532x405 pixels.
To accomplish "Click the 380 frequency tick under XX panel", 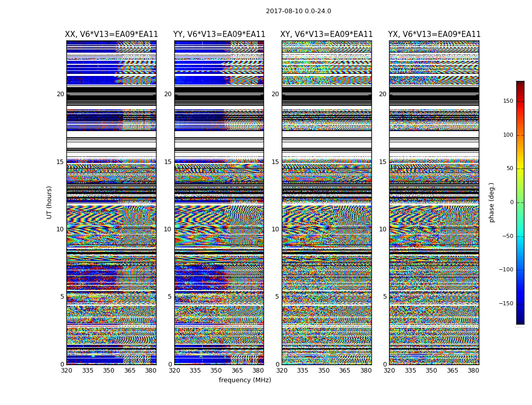I will point(150,371).
